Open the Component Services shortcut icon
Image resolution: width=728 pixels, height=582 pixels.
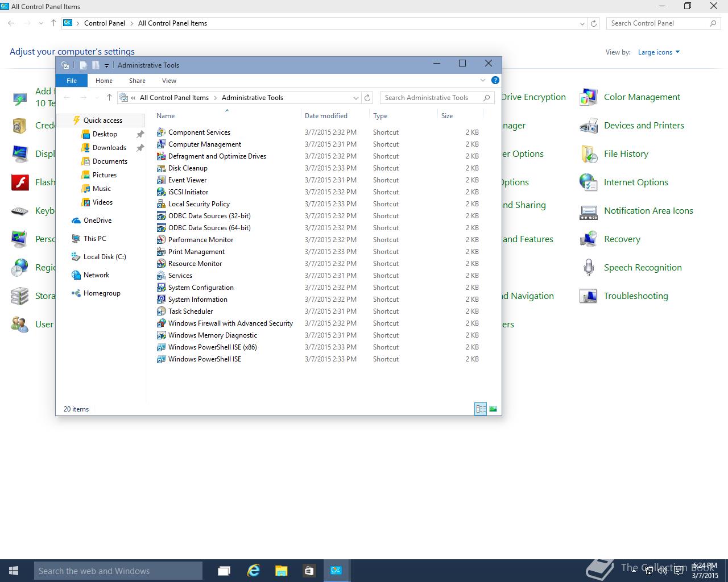162,132
